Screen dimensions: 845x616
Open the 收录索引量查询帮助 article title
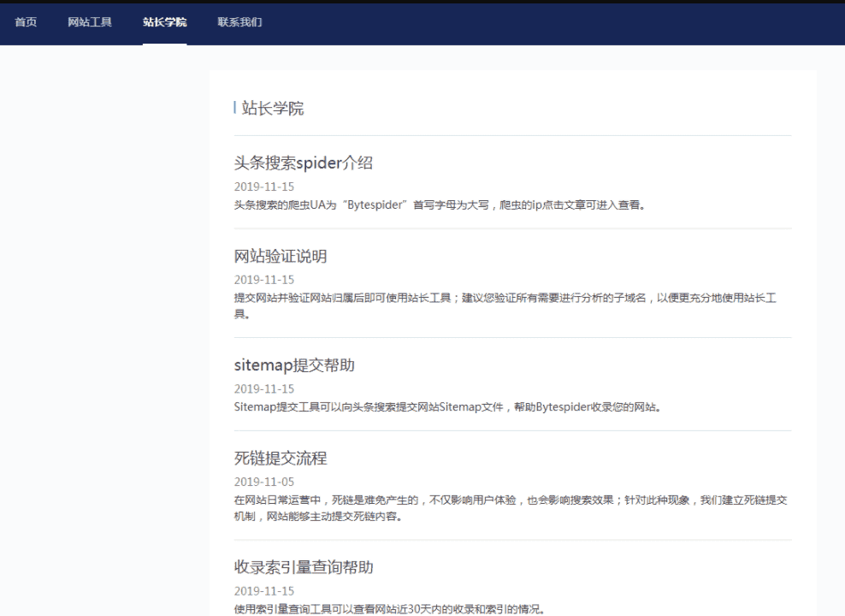(x=304, y=567)
